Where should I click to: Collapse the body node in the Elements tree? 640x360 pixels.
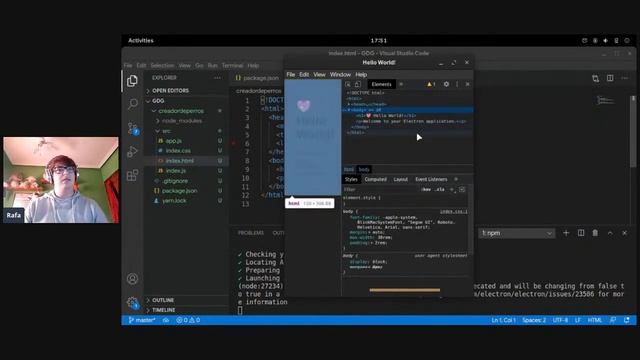349,110
